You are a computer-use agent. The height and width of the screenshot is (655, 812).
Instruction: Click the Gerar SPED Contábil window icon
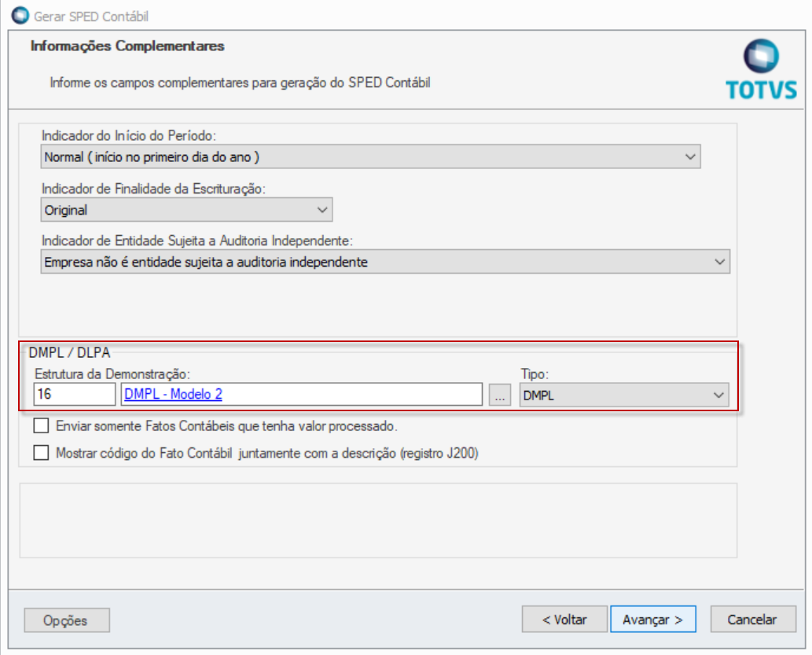(20, 15)
